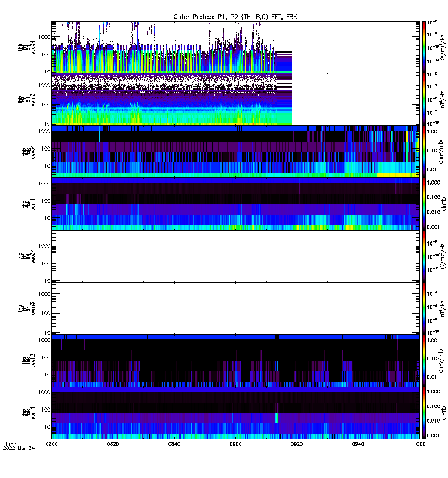Select the 0840 time axis label
This screenshot has width=448, height=478.
pyautogui.click(x=174, y=444)
